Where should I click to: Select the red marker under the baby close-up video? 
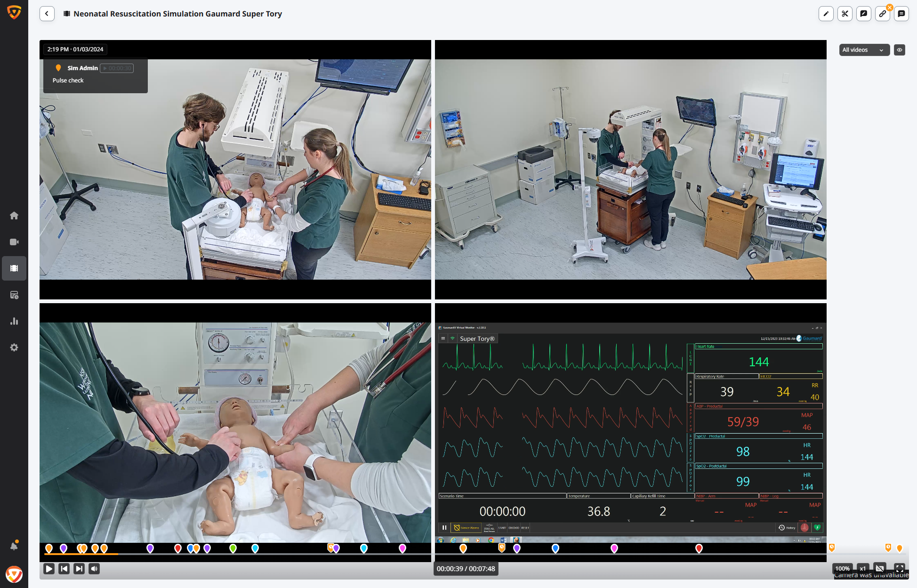177,548
